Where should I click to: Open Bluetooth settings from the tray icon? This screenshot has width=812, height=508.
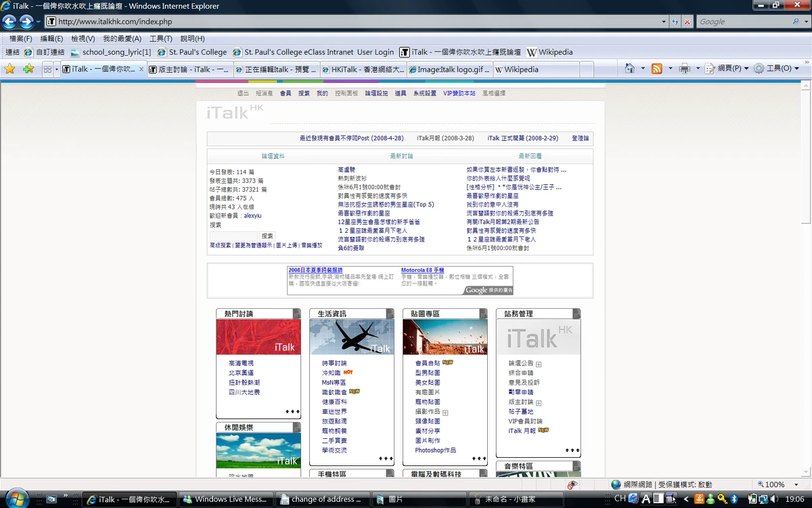734,500
